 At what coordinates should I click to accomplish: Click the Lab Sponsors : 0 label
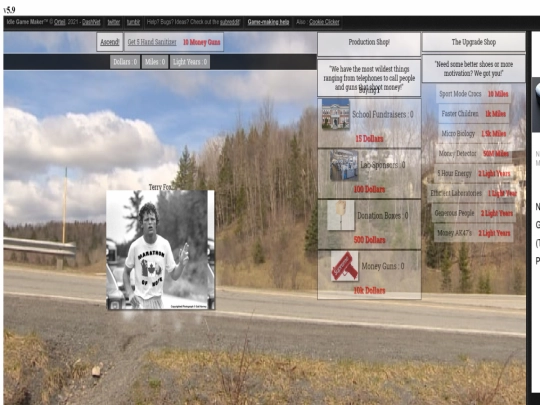tap(383, 165)
